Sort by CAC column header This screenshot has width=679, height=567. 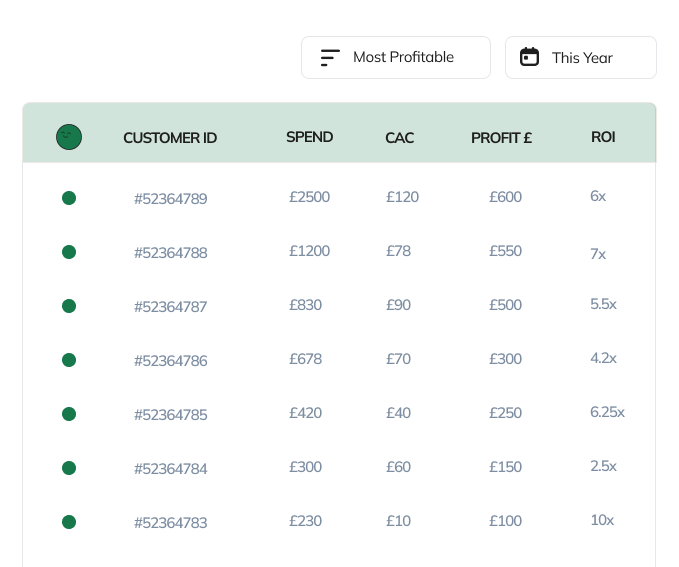399,138
